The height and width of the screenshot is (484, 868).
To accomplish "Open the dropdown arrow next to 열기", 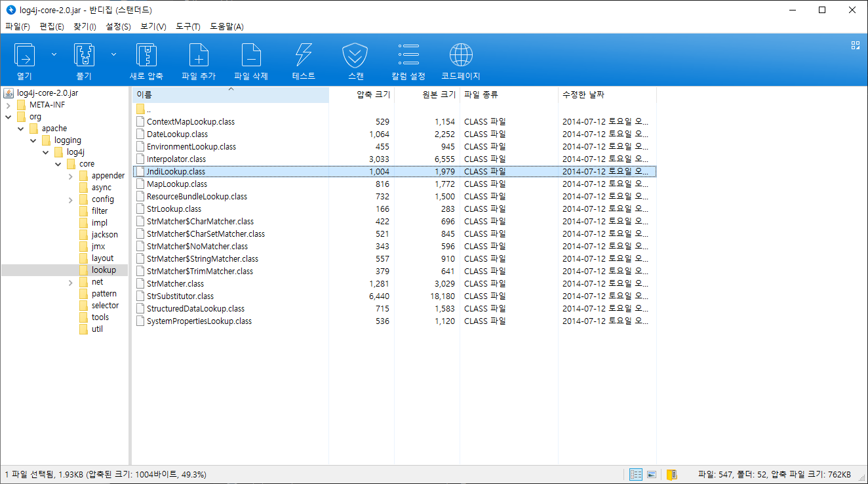I will [x=54, y=54].
